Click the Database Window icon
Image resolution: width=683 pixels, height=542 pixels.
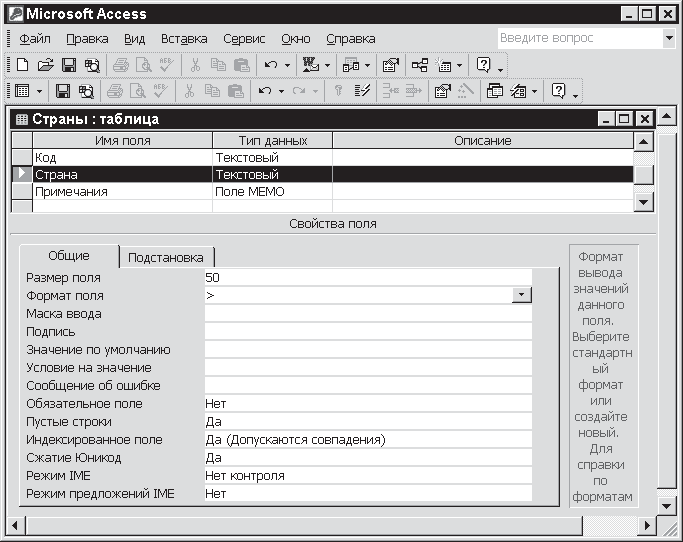(495, 91)
